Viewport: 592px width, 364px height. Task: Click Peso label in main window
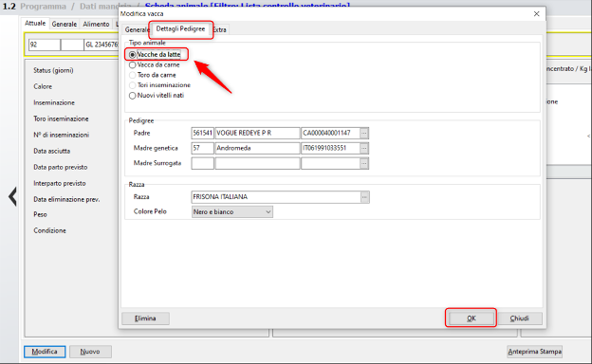pyautogui.click(x=40, y=214)
